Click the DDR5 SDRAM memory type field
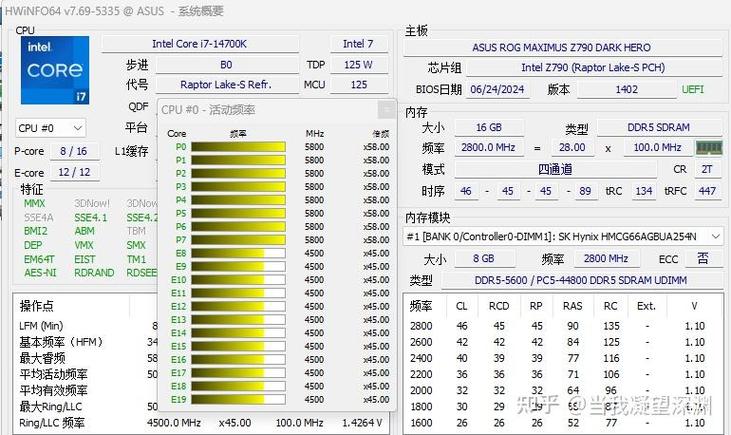The height and width of the screenshot is (435, 731). click(x=659, y=127)
